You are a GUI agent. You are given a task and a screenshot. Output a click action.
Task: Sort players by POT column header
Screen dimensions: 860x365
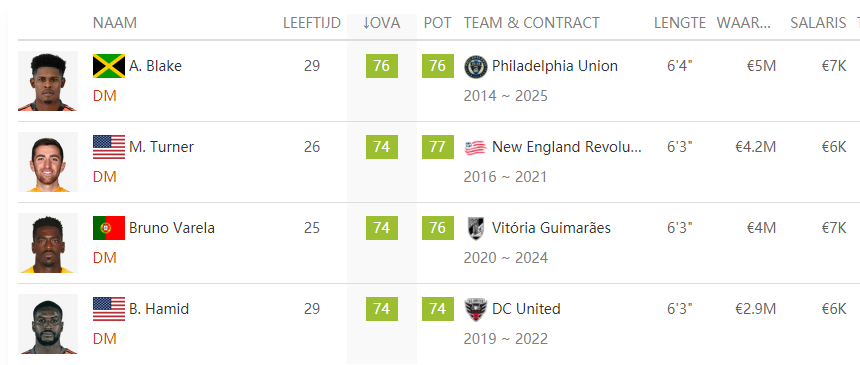coord(437,23)
